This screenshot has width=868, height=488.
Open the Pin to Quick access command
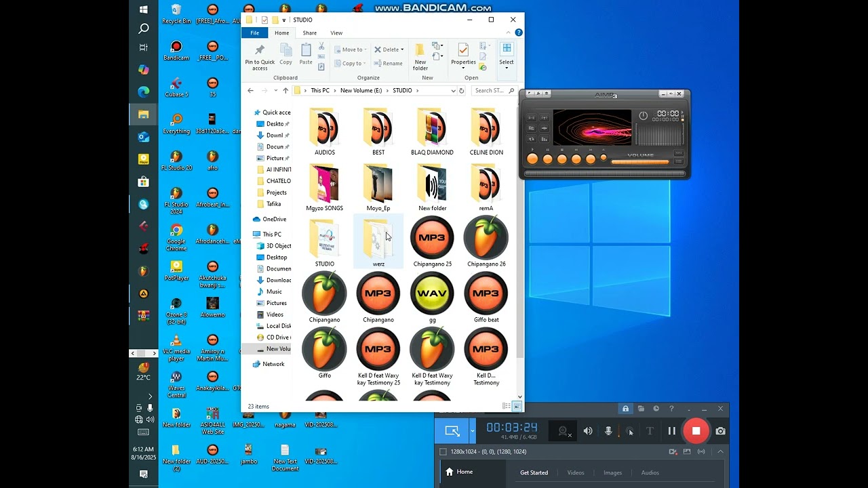pyautogui.click(x=260, y=57)
